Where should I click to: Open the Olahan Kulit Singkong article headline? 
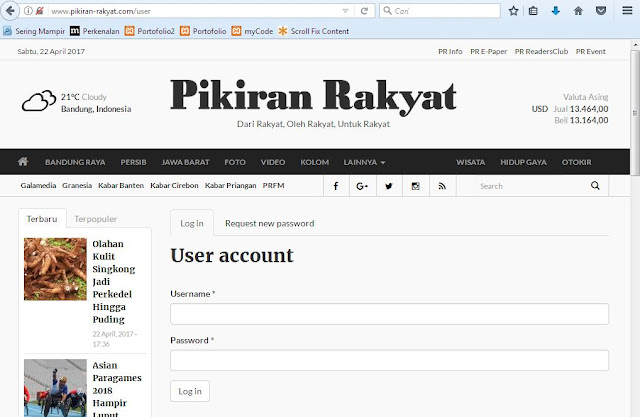[113, 282]
